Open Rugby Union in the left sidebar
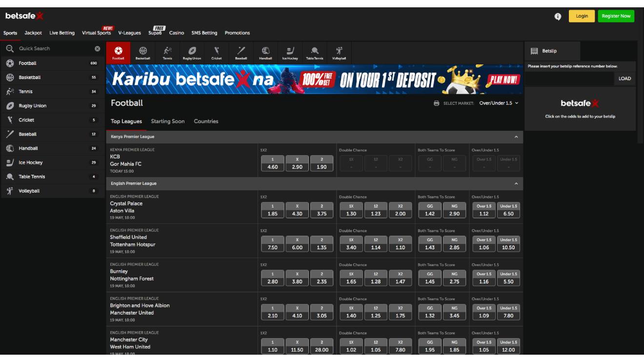The image size is (644, 362). (x=52, y=106)
